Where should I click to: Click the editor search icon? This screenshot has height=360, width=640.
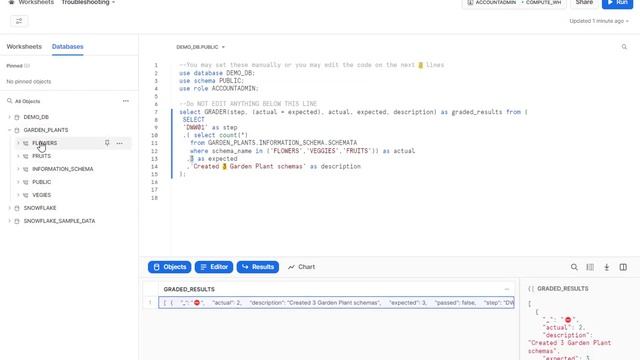click(624, 47)
